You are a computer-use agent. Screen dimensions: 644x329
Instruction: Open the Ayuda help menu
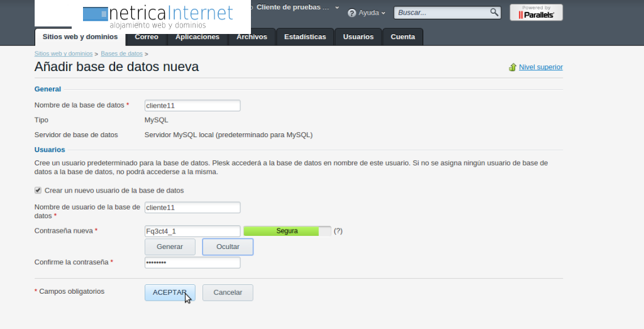[x=367, y=13]
